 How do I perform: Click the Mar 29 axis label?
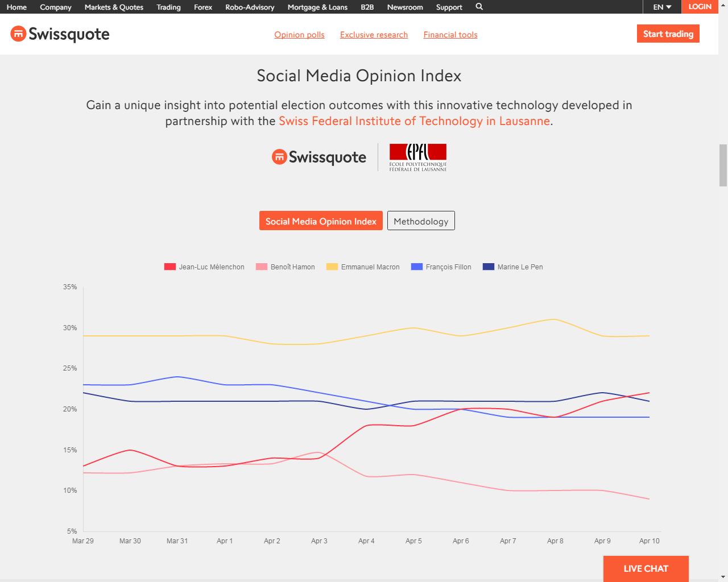click(83, 541)
